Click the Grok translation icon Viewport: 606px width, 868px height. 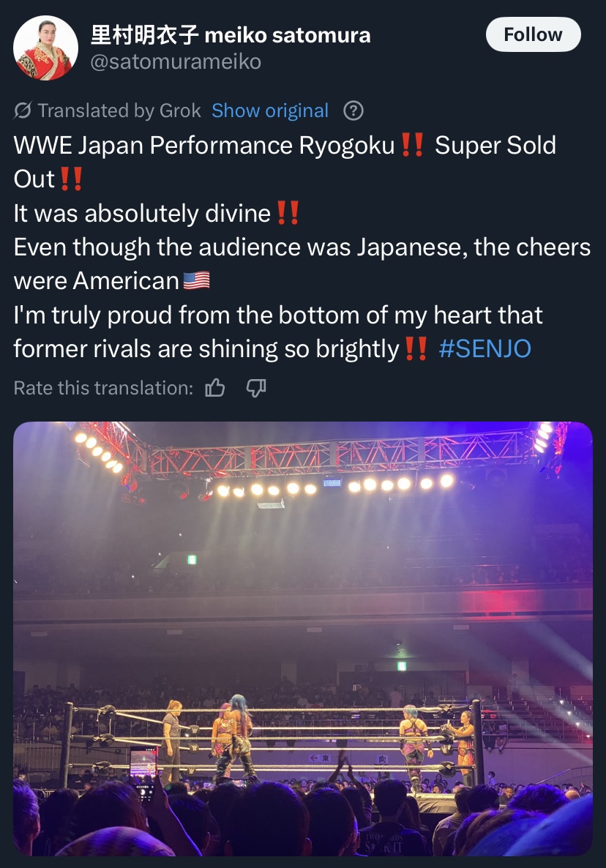tap(23, 111)
